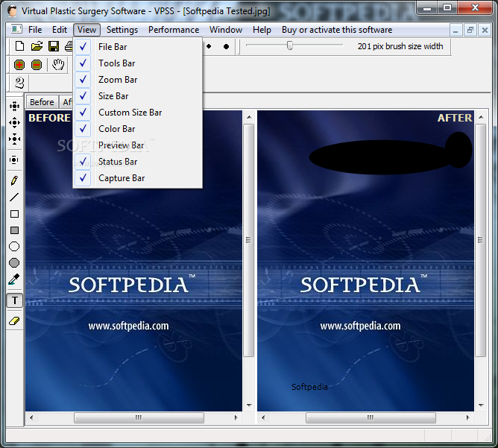Select the hand pan tool
The height and width of the screenshot is (448, 498).
pyautogui.click(x=58, y=65)
